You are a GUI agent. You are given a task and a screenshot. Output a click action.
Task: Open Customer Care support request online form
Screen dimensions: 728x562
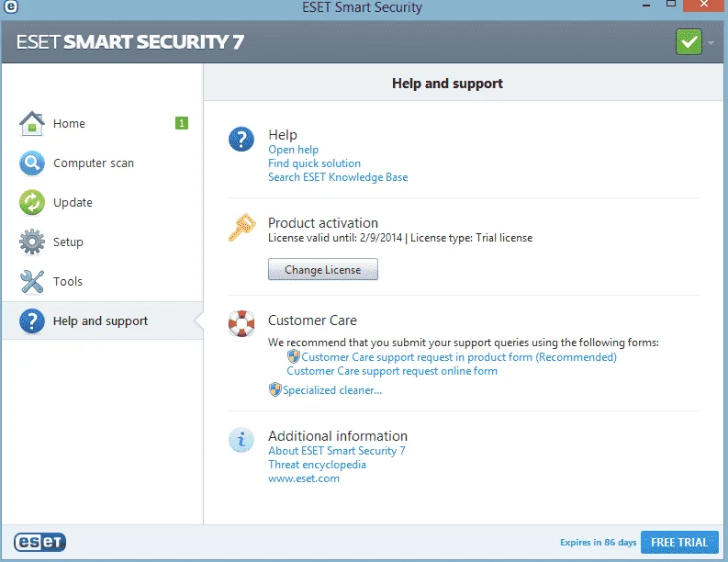[x=392, y=371]
